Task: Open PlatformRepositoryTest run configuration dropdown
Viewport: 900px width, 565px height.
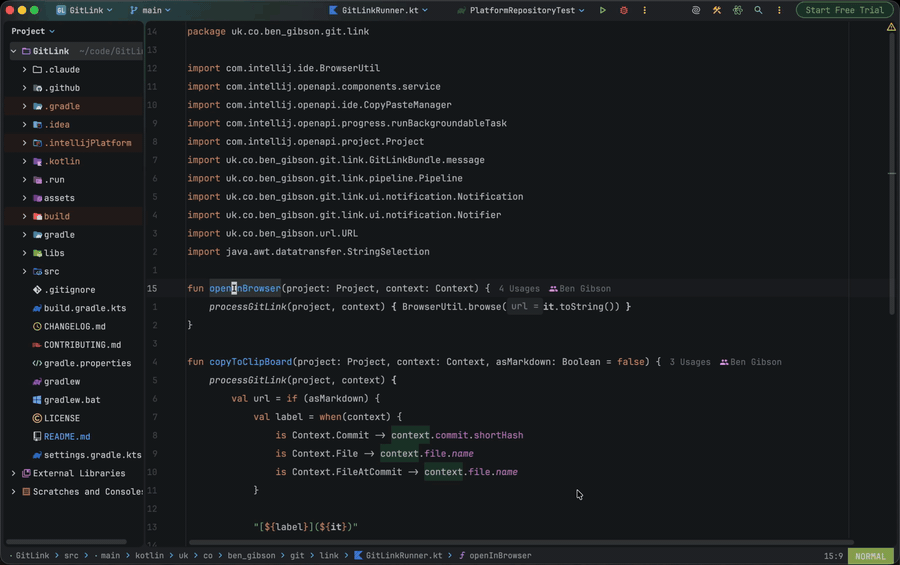Action: [521, 10]
